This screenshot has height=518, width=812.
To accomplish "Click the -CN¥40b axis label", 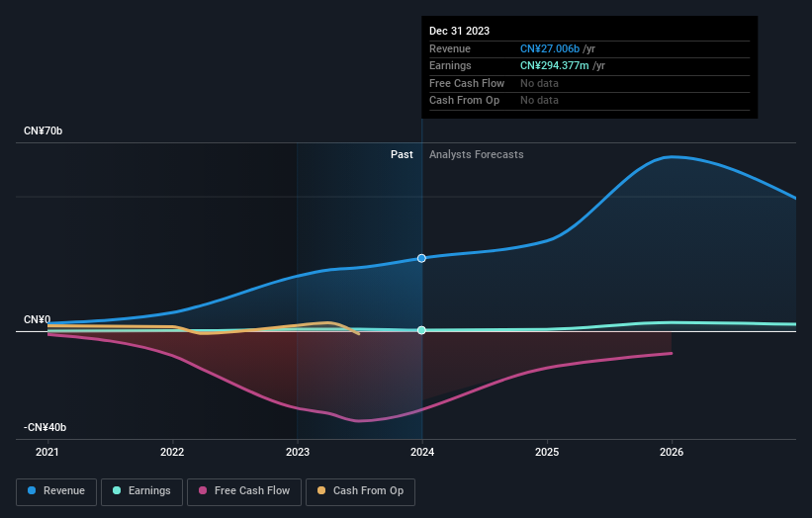I will [45, 427].
